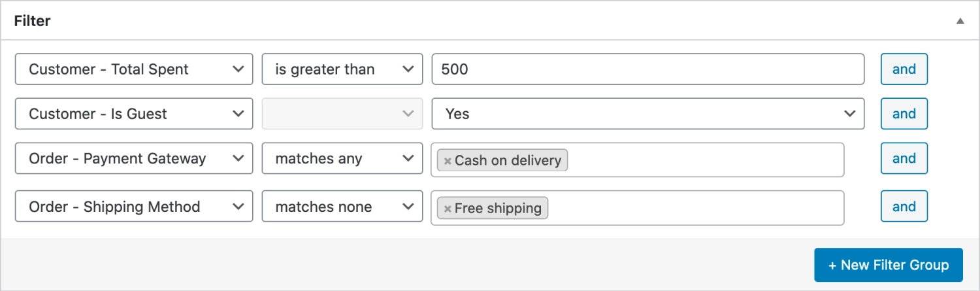
Task: Click 'and' button for Payment Gateway row
Action: 904,158
